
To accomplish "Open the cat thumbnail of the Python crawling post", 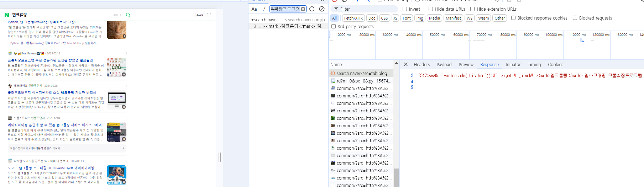I will pos(116,30).
